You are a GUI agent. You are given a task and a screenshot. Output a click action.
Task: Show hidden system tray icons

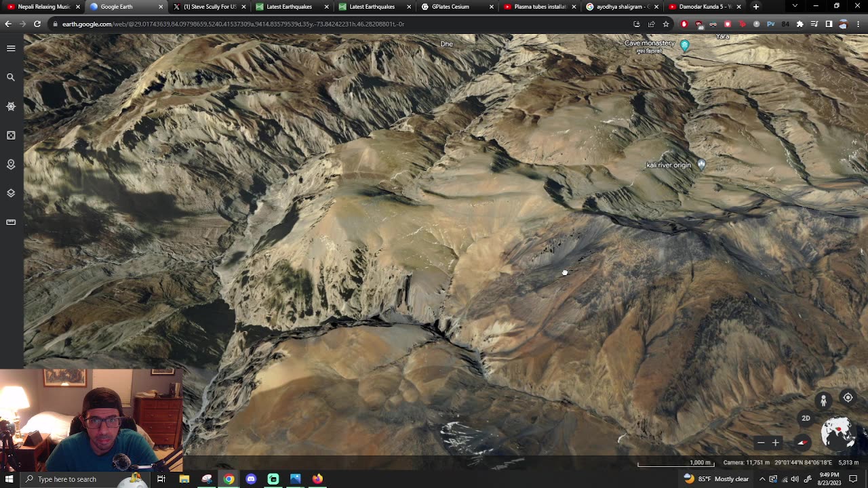tap(762, 479)
